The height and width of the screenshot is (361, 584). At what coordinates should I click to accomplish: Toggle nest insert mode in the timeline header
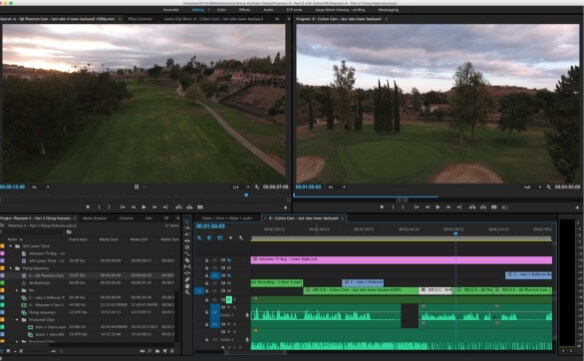(x=199, y=238)
